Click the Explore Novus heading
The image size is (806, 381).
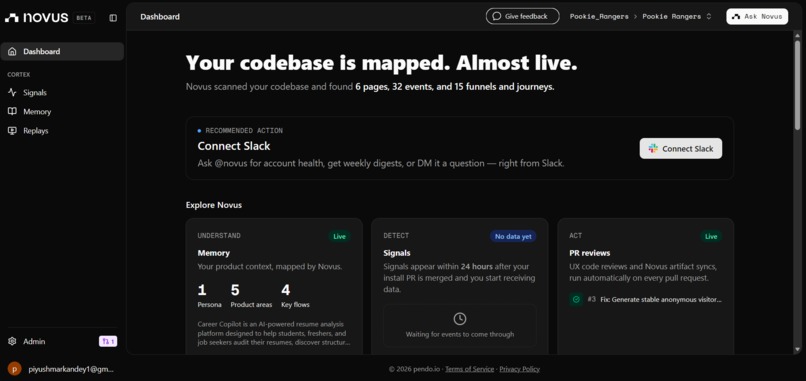coord(214,205)
